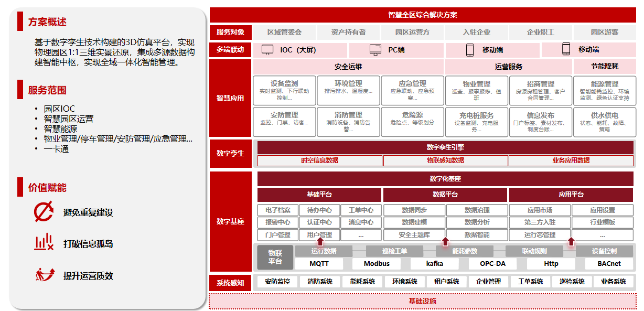The height and width of the screenshot is (311, 644).
Task: Click the 充电桩服务 card
Action: tap(476, 122)
